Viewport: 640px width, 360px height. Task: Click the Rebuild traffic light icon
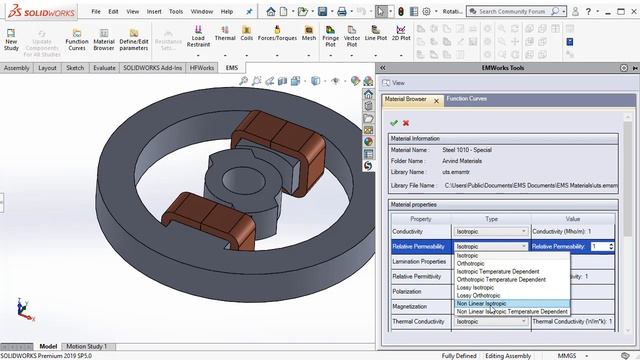point(401,11)
